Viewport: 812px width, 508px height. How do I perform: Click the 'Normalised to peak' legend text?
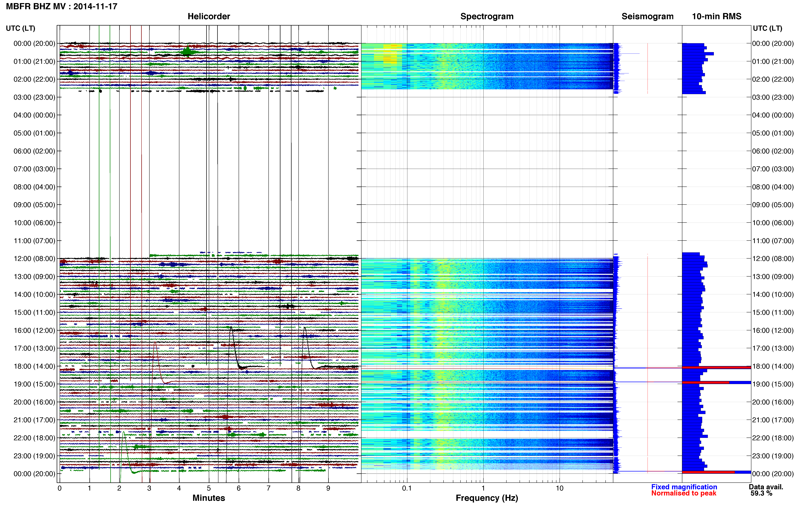tap(684, 493)
